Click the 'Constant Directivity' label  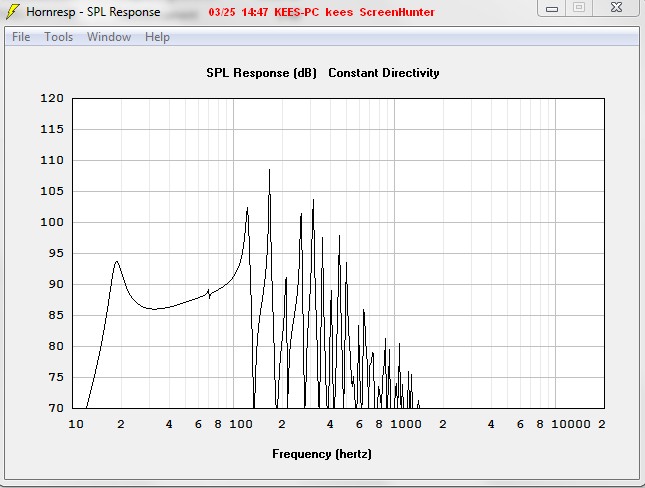click(x=383, y=73)
